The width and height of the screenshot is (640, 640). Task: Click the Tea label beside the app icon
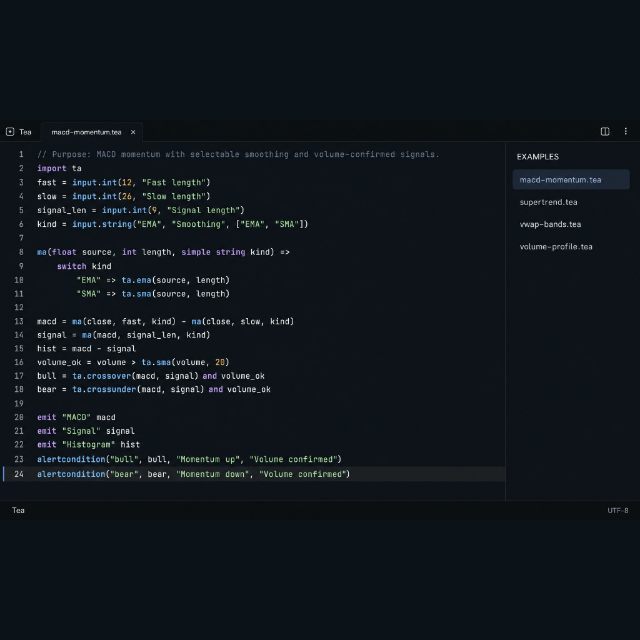click(25, 132)
